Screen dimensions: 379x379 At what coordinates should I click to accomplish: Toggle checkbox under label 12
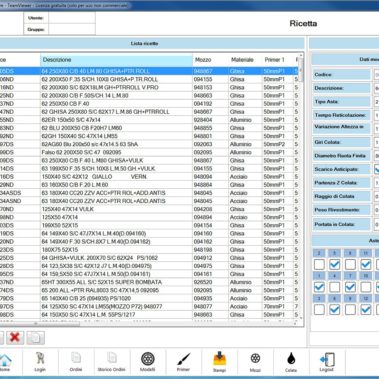click(366, 309)
